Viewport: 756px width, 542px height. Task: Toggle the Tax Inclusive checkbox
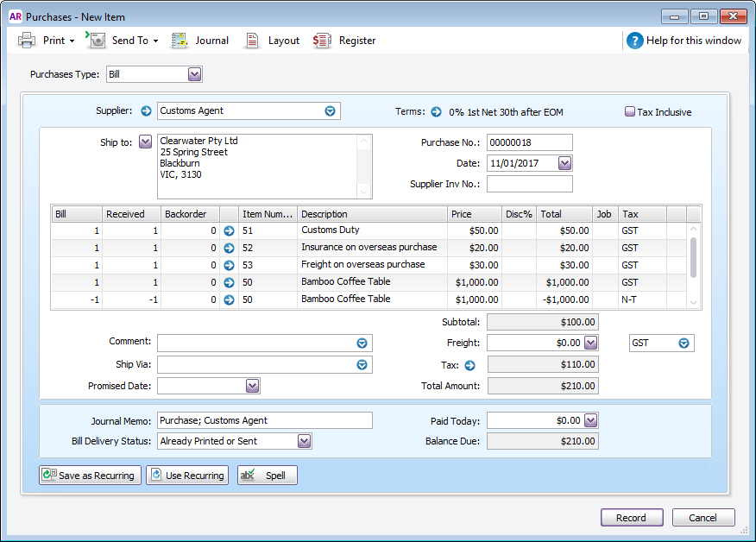[x=630, y=111]
